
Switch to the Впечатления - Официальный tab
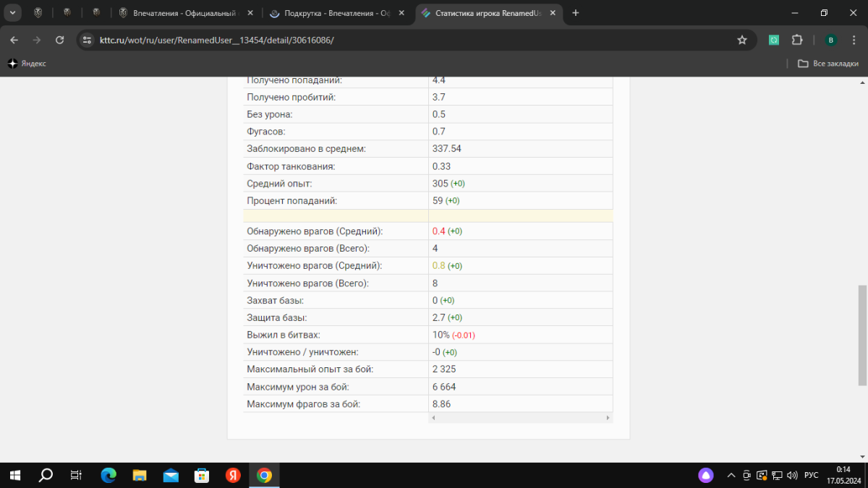[x=187, y=13]
